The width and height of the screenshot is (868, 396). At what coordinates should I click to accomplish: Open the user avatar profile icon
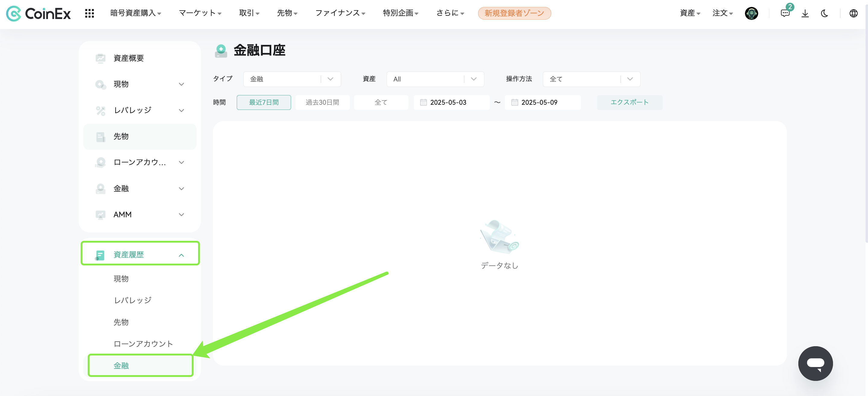(x=751, y=14)
